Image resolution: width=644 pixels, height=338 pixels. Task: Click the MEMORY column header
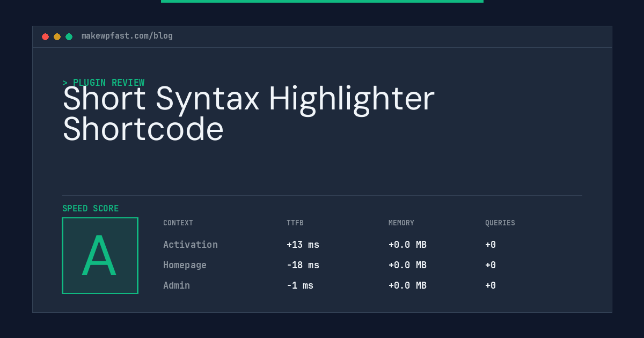401,223
